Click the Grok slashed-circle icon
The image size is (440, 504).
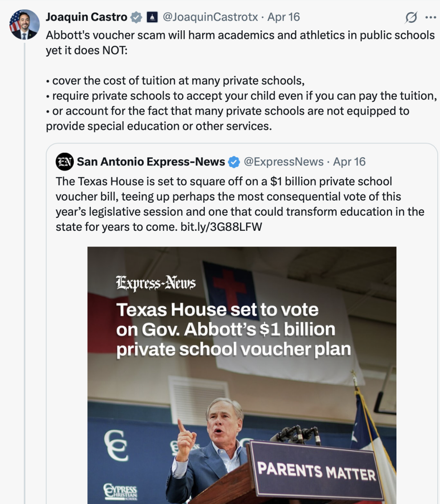[x=411, y=17]
